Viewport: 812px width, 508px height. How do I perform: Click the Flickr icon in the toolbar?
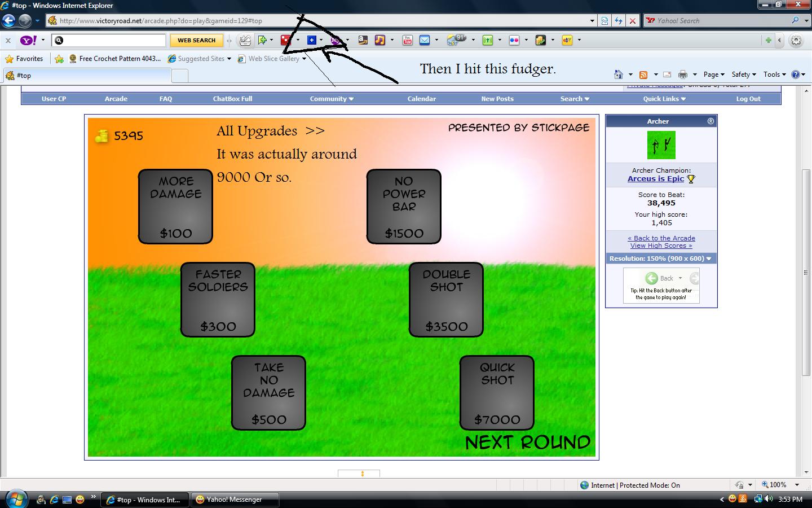click(514, 40)
